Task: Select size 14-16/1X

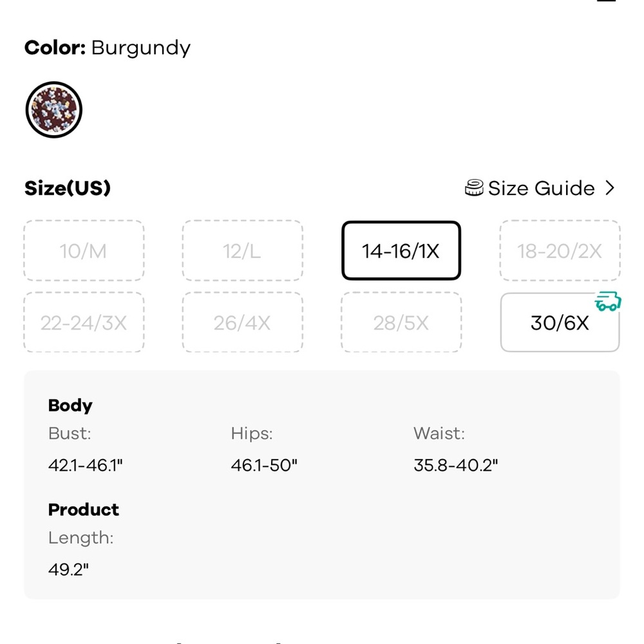Action: point(401,251)
